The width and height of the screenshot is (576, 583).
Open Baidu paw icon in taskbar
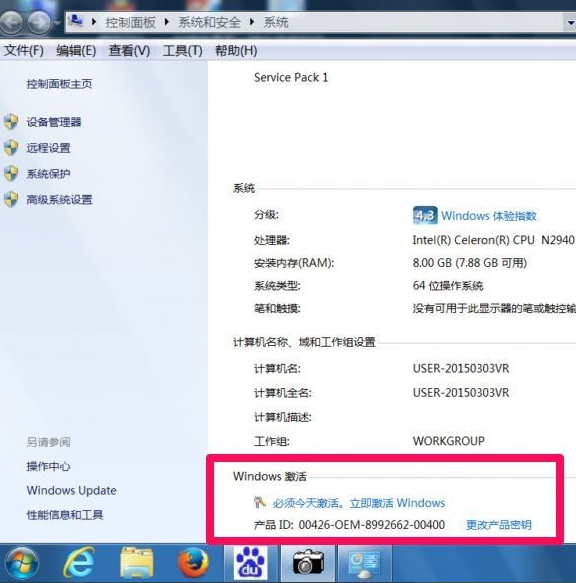pos(251,563)
